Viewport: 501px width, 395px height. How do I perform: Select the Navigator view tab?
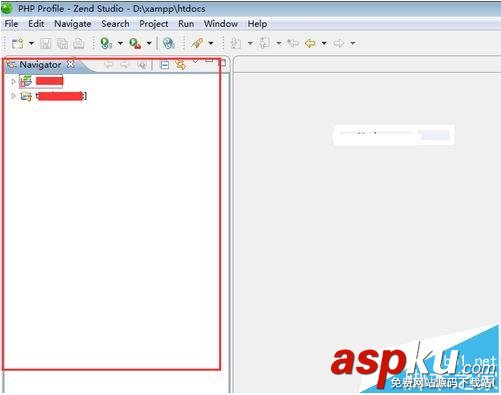click(x=40, y=65)
